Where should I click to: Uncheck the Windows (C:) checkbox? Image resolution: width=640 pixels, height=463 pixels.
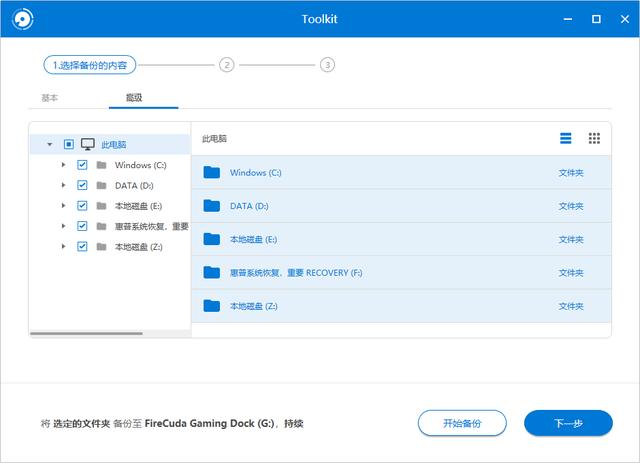point(82,165)
